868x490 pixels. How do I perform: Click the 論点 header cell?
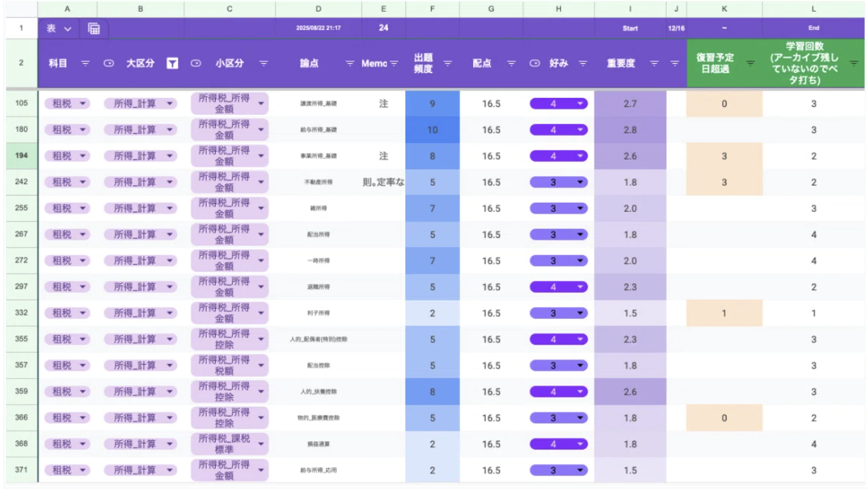tap(318, 63)
